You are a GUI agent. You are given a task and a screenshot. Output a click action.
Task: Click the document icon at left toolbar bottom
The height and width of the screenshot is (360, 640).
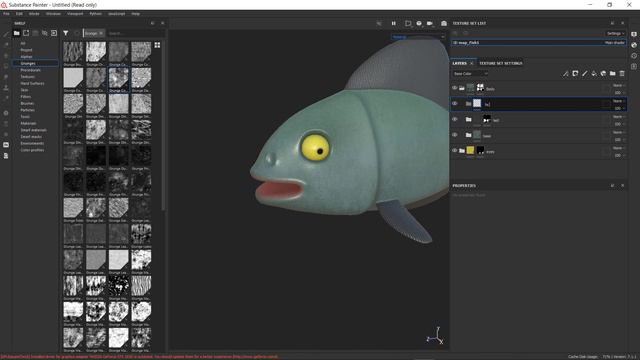tap(6, 156)
